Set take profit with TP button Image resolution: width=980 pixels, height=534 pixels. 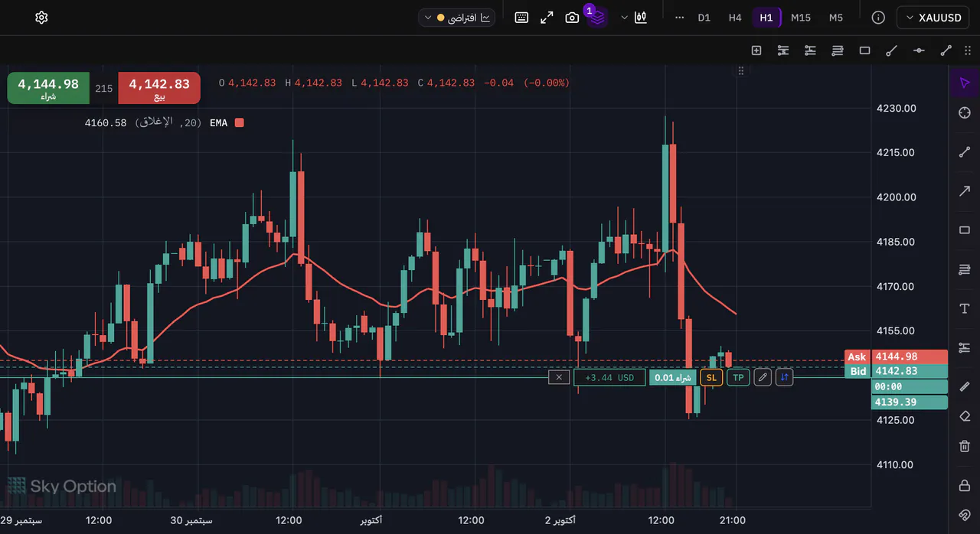[738, 377]
